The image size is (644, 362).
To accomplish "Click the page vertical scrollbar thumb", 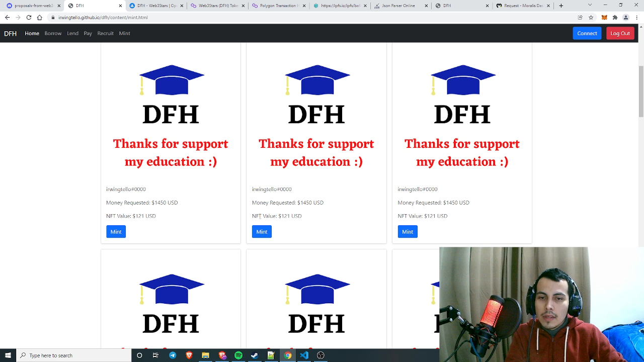I will click(641, 90).
